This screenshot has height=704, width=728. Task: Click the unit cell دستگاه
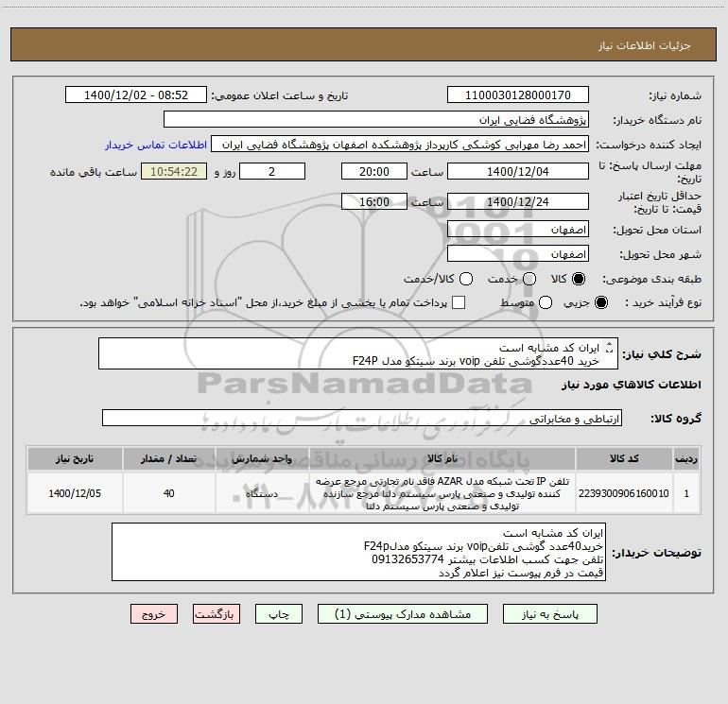[262, 493]
